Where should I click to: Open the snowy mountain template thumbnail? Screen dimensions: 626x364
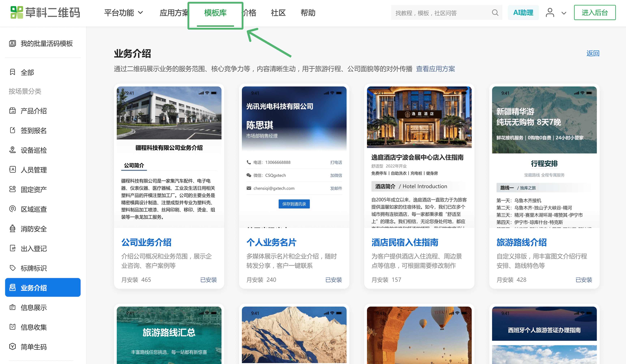294,335
